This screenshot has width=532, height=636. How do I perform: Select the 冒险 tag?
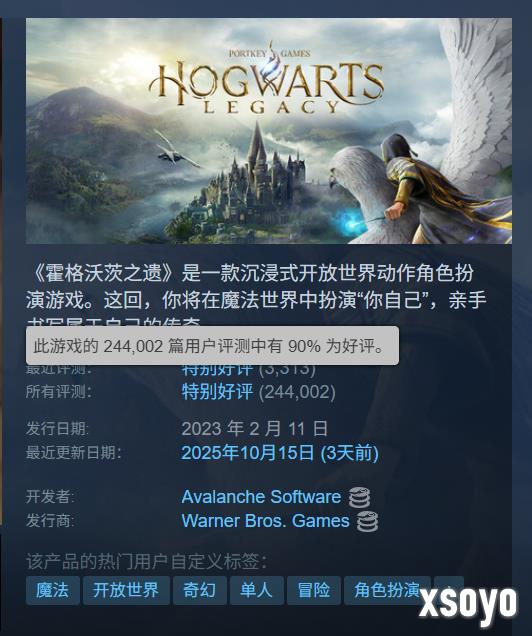314,590
